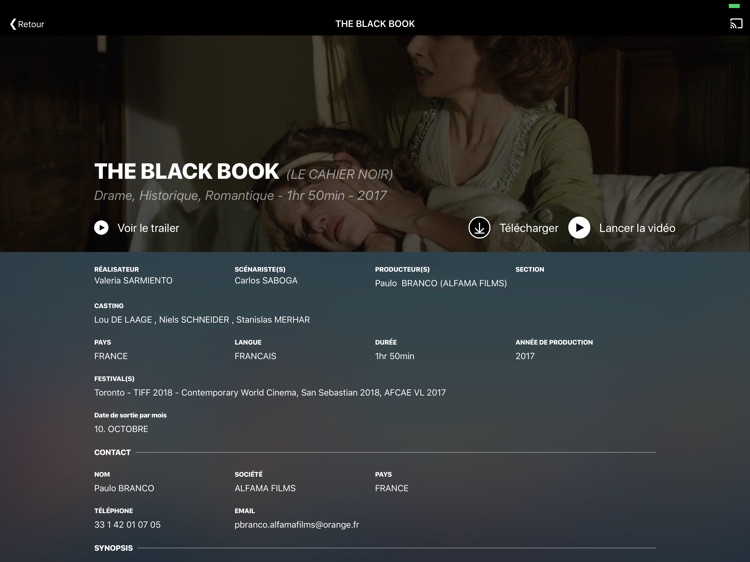Viewport: 750px width, 562px height.
Task: Click the trailer play circle icon
Action: coord(101,228)
